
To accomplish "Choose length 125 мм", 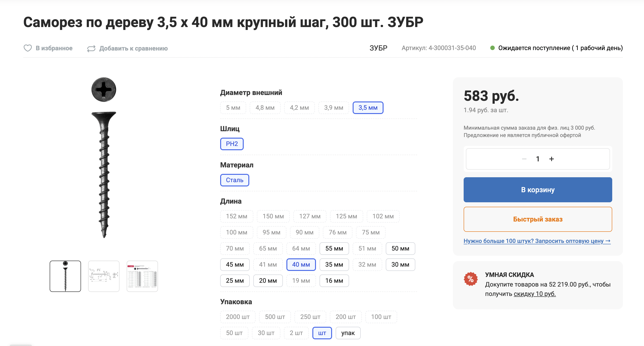I will click(x=346, y=216).
